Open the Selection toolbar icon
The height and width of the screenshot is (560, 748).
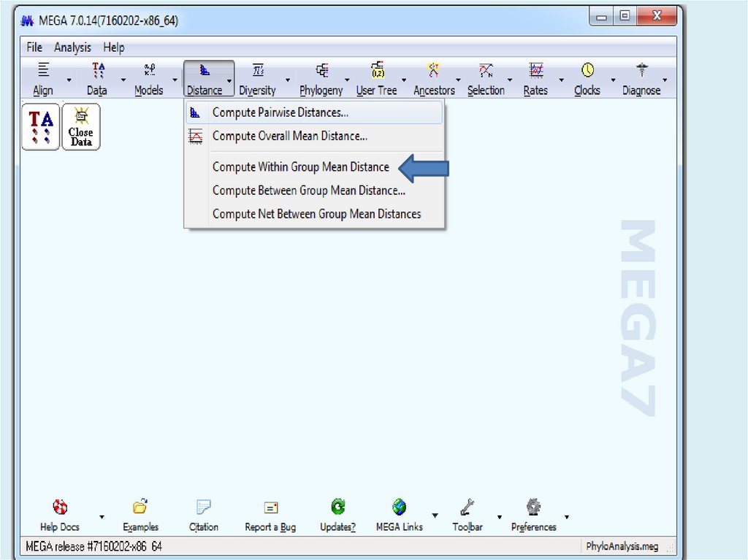pyautogui.click(x=486, y=70)
